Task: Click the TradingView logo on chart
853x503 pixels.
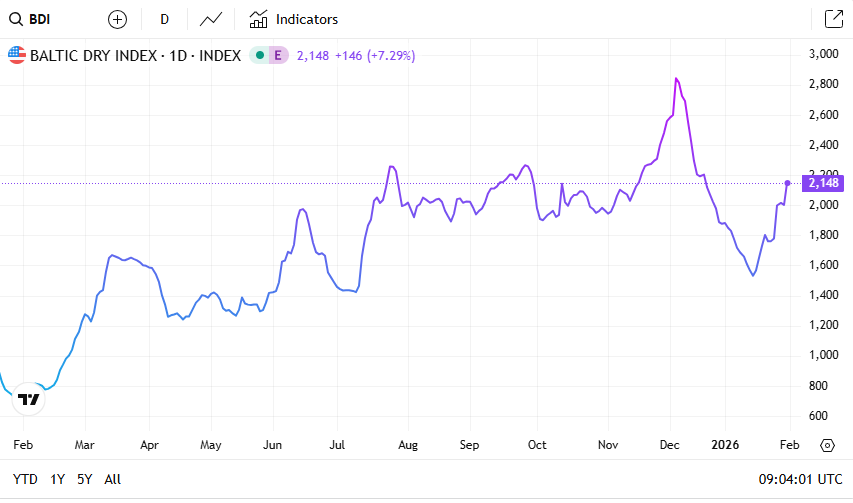Action: tap(29, 399)
